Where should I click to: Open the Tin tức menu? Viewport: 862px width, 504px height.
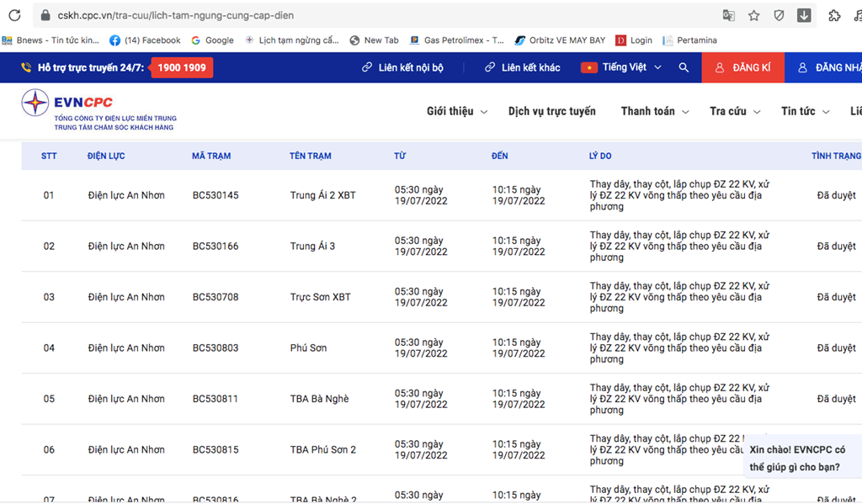point(806,111)
